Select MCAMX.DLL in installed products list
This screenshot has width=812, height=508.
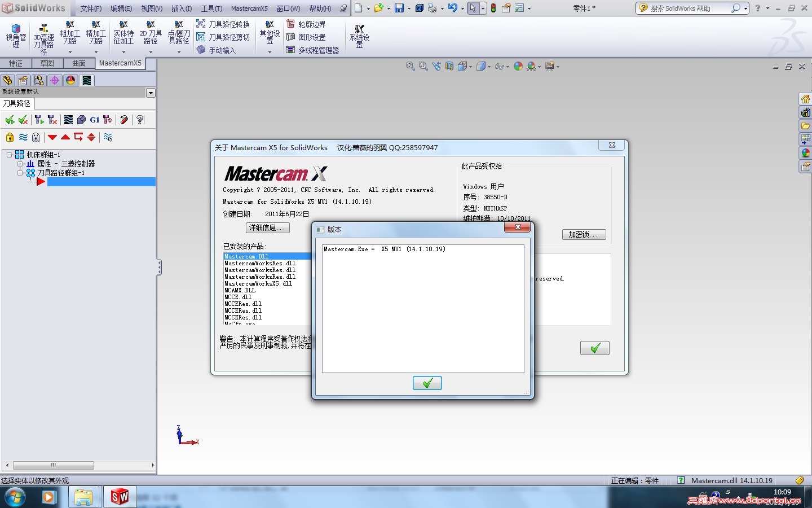240,290
